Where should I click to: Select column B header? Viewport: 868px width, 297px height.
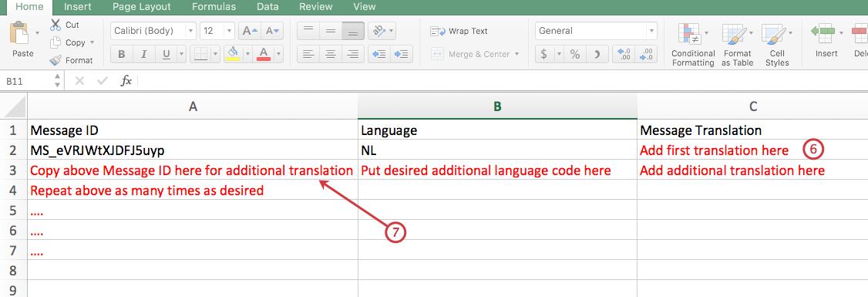point(498,106)
